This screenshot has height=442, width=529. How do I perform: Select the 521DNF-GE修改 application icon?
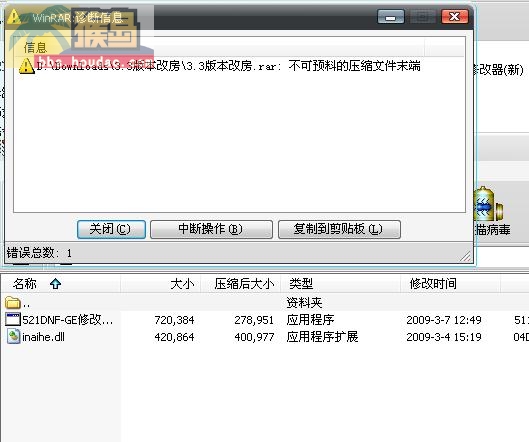click(13, 320)
